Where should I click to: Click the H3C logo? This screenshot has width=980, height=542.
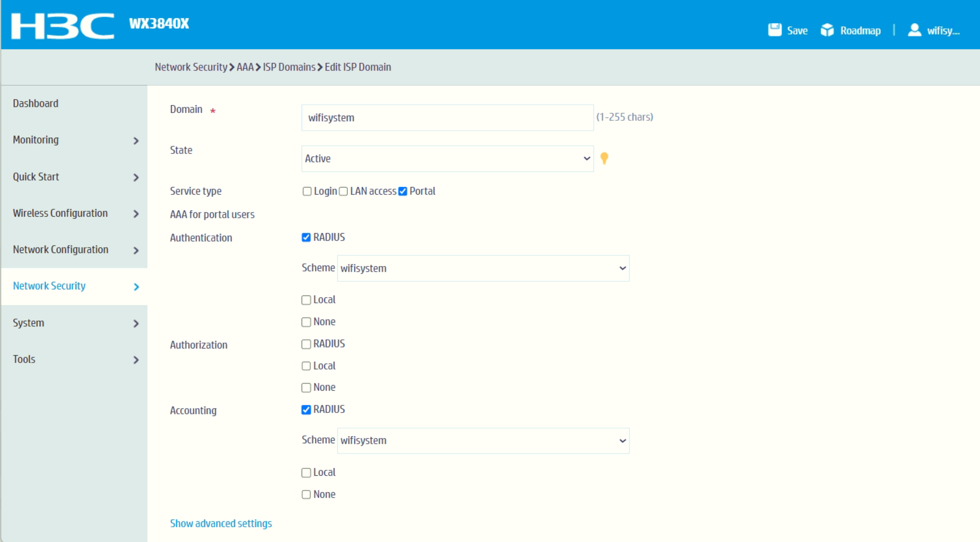click(x=63, y=26)
